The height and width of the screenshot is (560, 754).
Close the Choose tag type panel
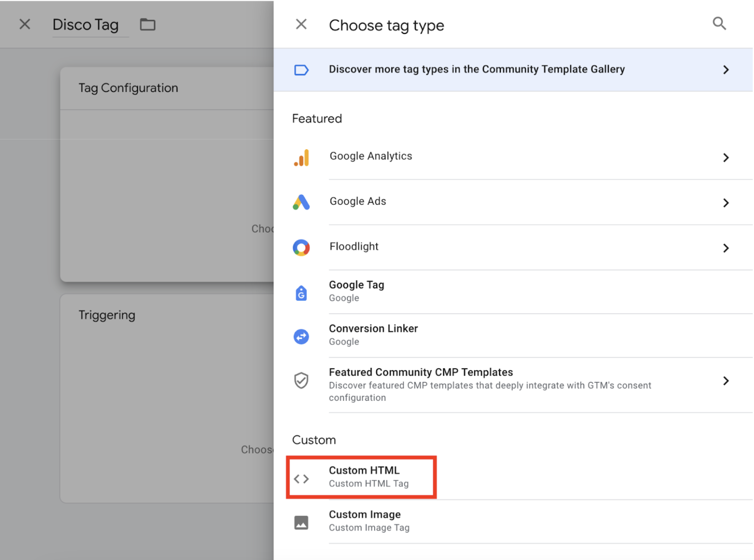coord(301,24)
